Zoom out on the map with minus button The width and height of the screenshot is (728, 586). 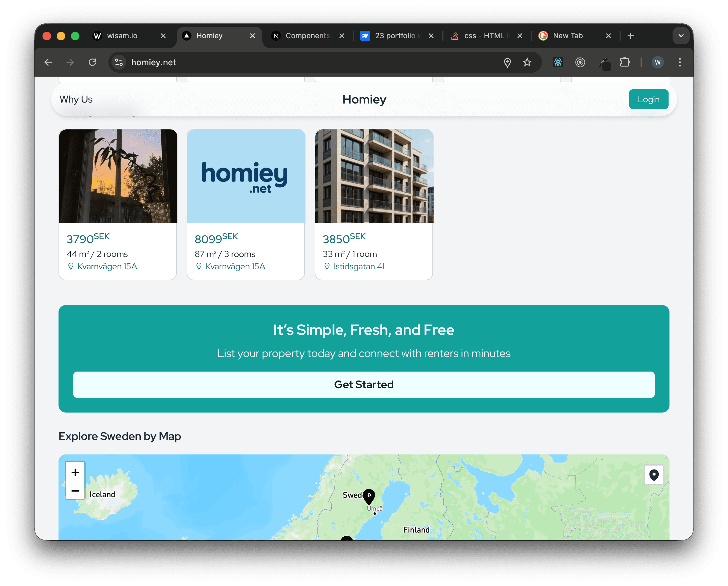(x=75, y=491)
